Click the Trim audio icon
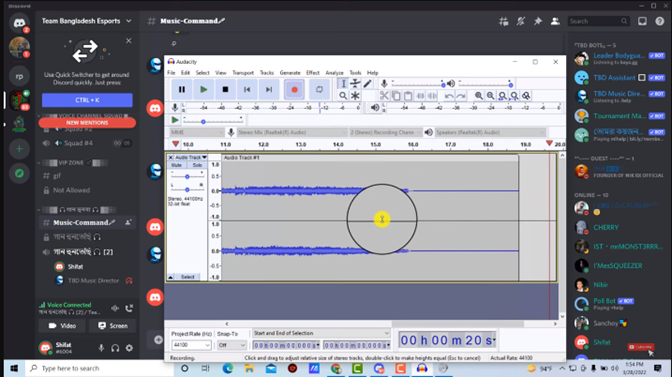This screenshot has width=672, height=377. pyautogui.click(x=420, y=96)
